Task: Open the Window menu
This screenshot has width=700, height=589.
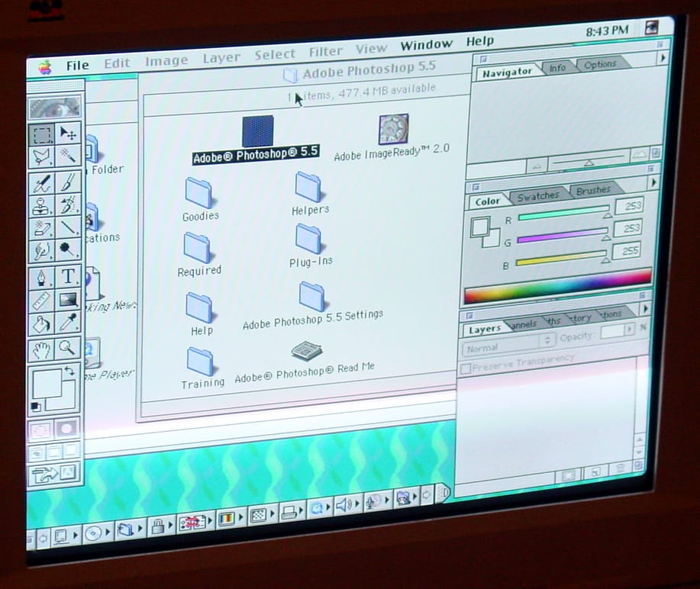Action: click(x=427, y=44)
